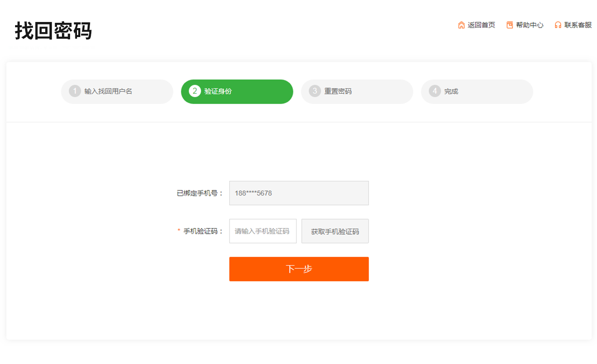
Task: Focus the 请输入手机验证码 input box
Action: tap(263, 231)
